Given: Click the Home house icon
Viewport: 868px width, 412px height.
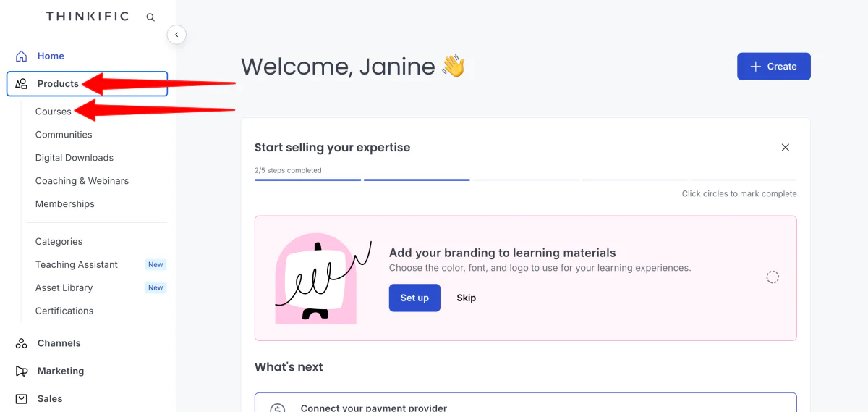Looking at the screenshot, I should (22, 56).
